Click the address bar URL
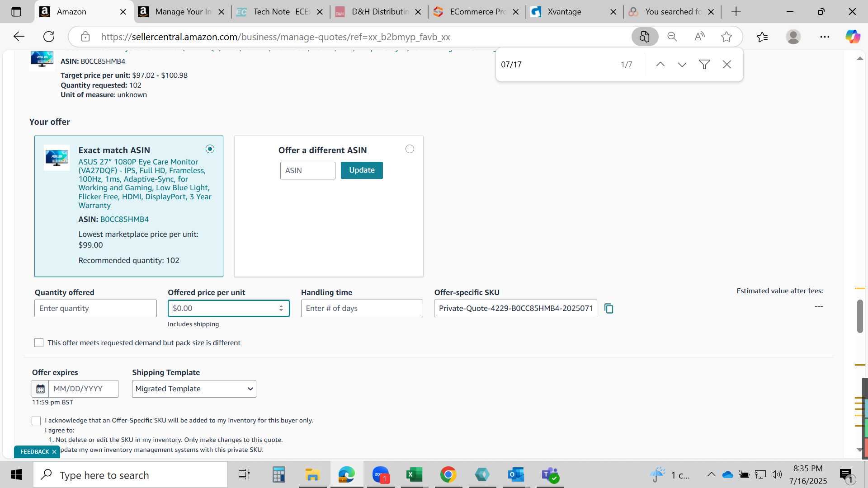868x488 pixels. [276, 37]
